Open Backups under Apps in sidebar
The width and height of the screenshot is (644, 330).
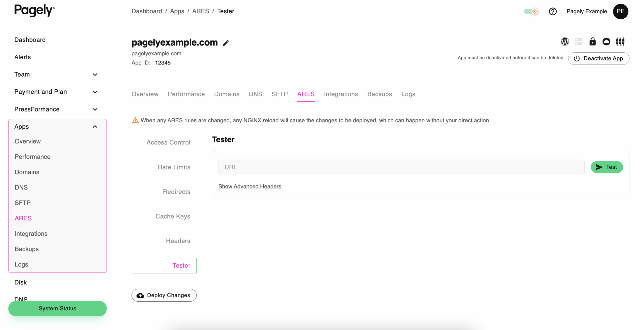[27, 249]
